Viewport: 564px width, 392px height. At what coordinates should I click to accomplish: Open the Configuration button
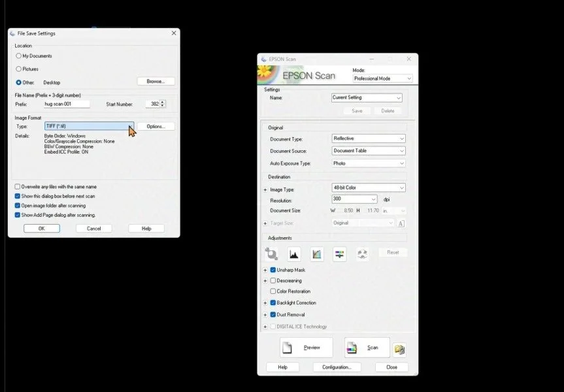337,367
